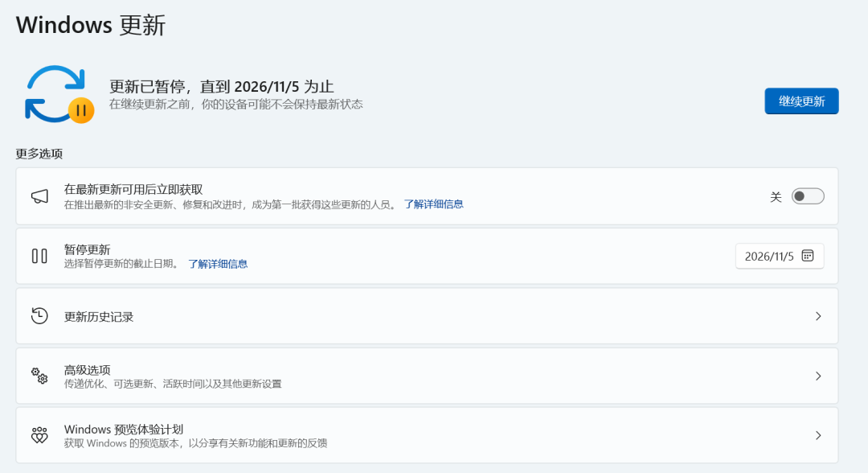Click the Windows Insider hearts icon
This screenshot has width=868, height=473.
39,435
